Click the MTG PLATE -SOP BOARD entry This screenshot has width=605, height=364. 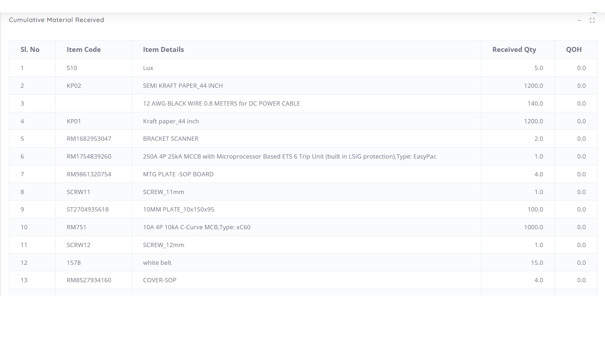pyautogui.click(x=178, y=174)
